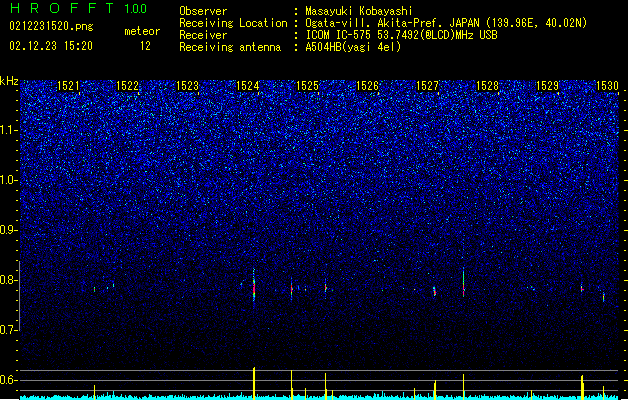The height and width of the screenshot is (400, 629).
Task: Click the 1.1 kHz frequency label
Action: pyautogui.click(x=9, y=130)
